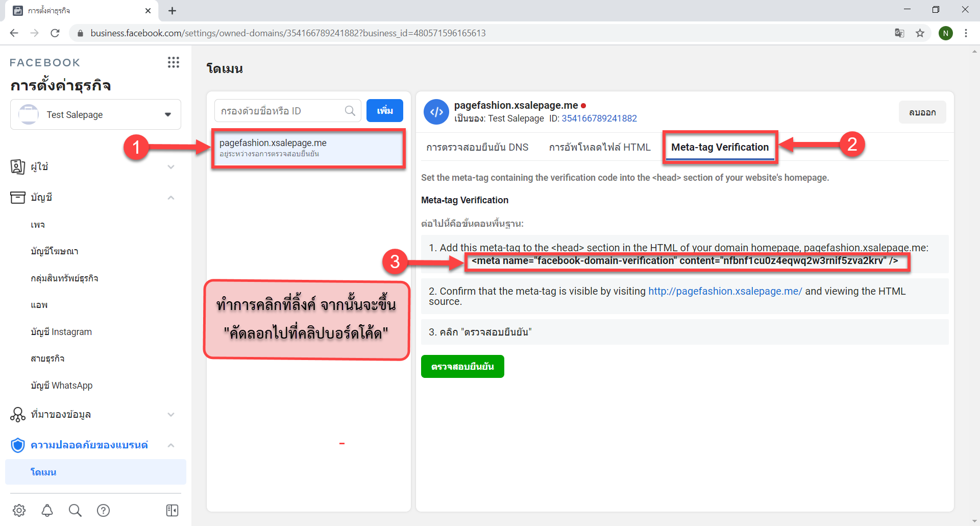
Task: Open the help question mark icon
Action: click(103, 510)
